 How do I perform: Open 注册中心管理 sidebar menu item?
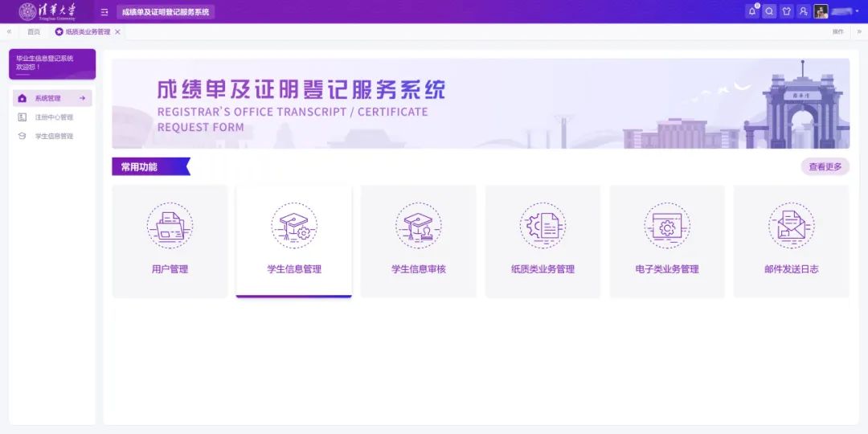(53, 117)
